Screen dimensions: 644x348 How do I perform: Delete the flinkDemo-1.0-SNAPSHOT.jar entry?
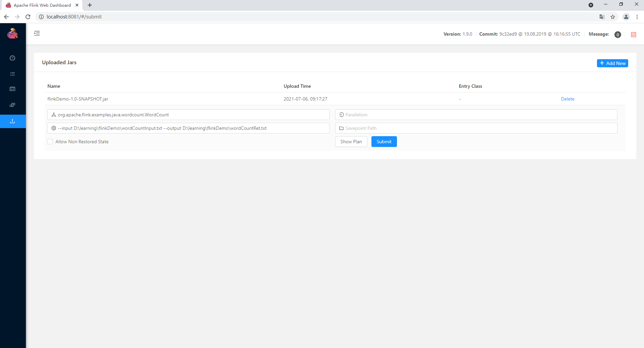(x=568, y=99)
